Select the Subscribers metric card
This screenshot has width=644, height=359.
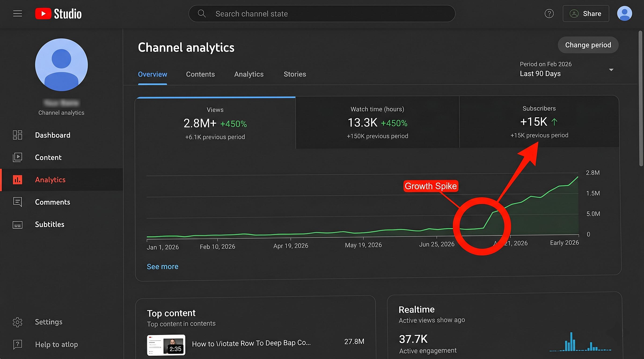[x=539, y=122]
